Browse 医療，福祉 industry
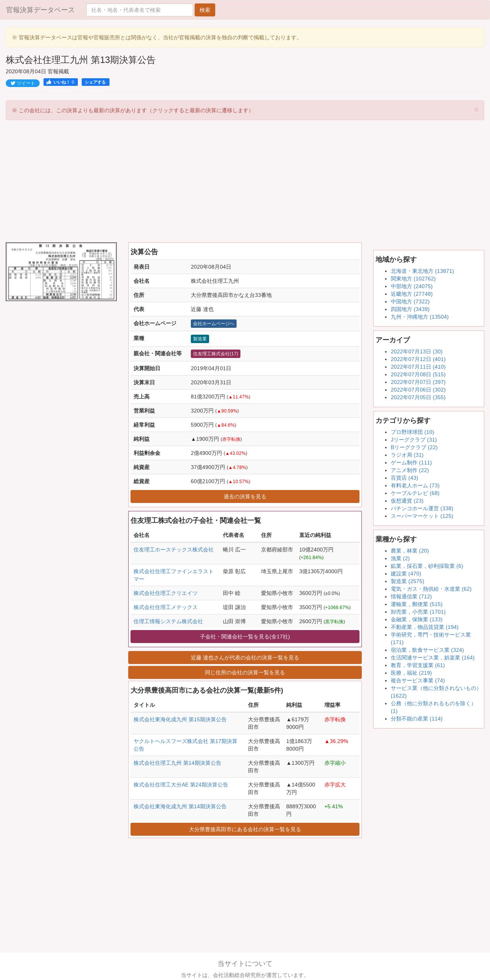 coord(411,673)
